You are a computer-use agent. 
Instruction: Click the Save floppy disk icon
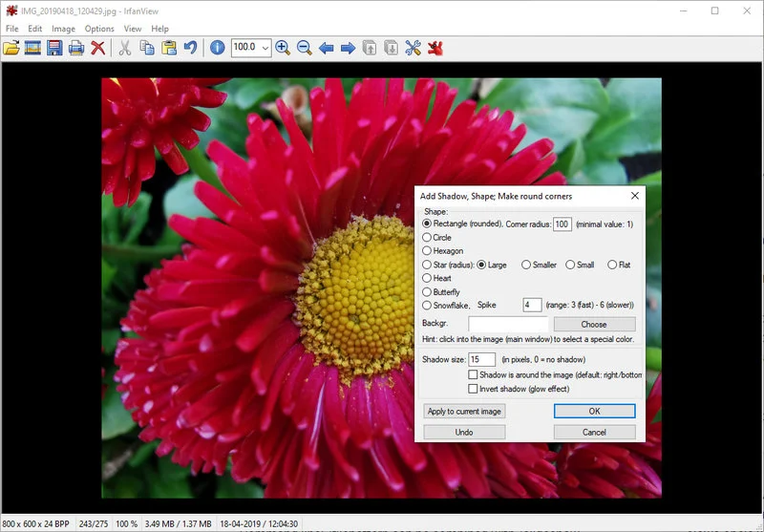click(x=54, y=48)
